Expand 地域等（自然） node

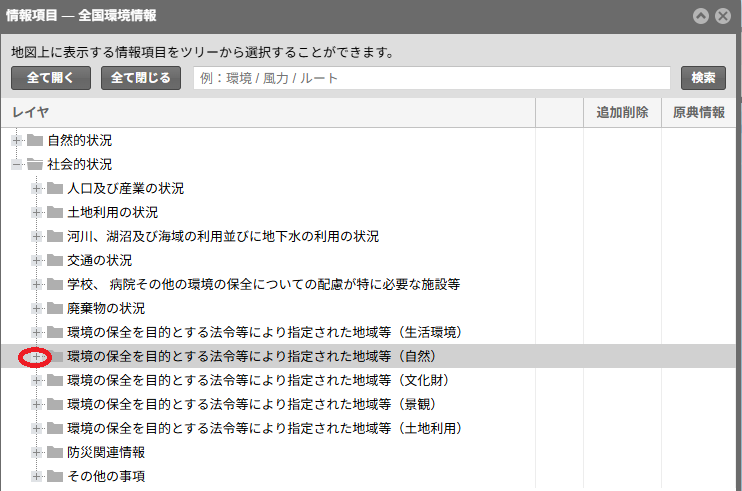tap(36, 357)
